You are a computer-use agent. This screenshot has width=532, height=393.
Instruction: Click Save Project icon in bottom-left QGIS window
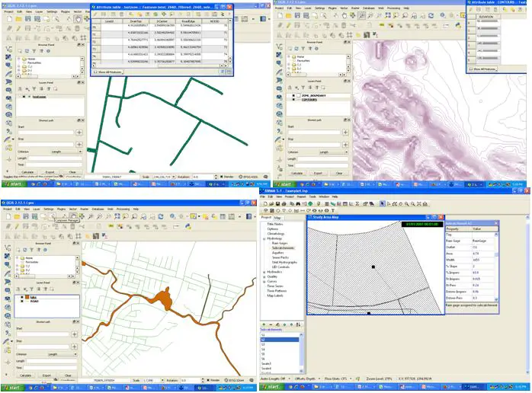pyautogui.click(x=26, y=216)
